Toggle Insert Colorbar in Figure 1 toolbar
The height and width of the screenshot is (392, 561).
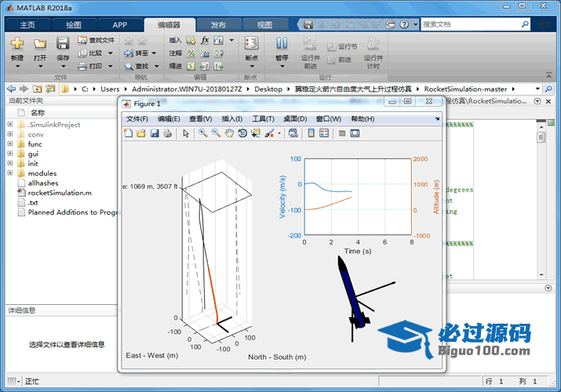311,133
